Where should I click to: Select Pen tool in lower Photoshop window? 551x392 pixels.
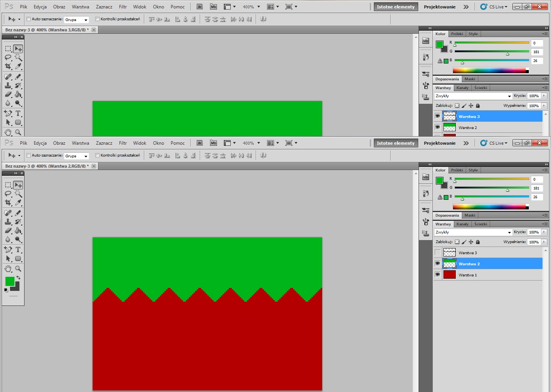click(x=8, y=250)
